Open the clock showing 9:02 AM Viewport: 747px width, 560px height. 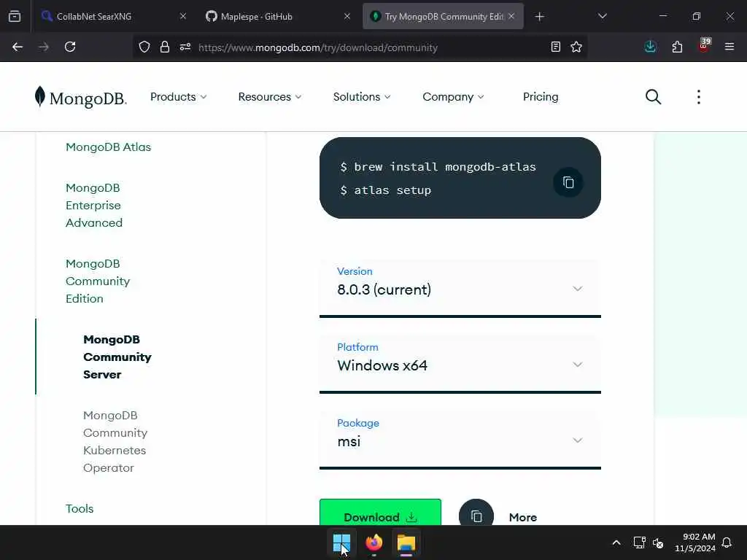[x=695, y=542]
